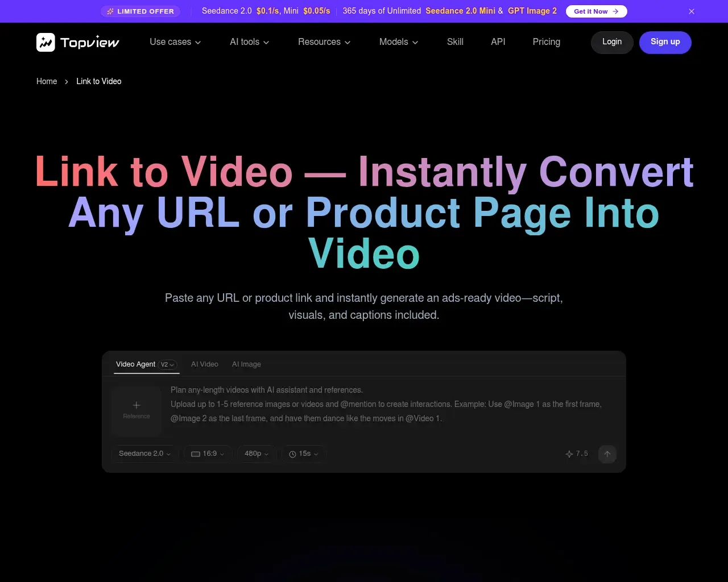This screenshot has width=728, height=582.
Task: Click the Login button
Action: point(612,42)
